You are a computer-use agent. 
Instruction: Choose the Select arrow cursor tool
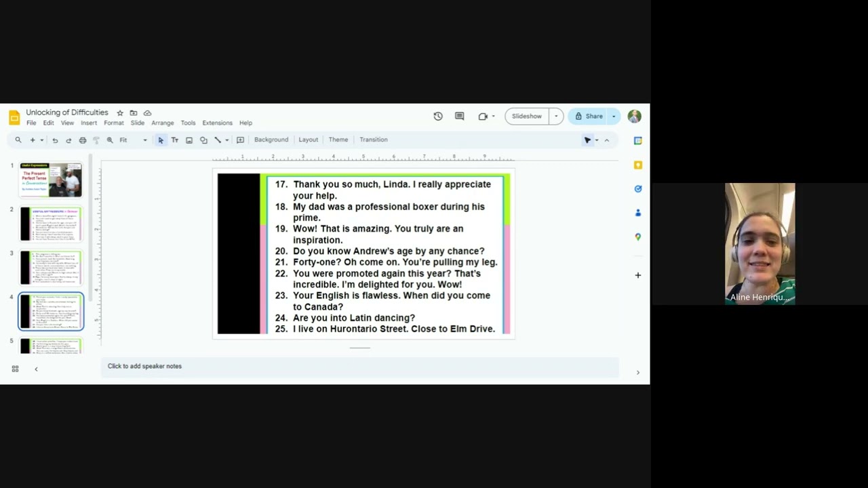(161, 140)
